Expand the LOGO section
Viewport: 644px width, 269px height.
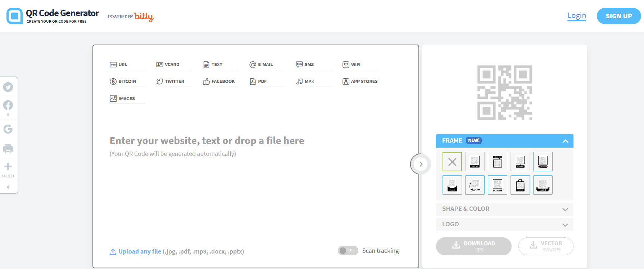pos(504,224)
